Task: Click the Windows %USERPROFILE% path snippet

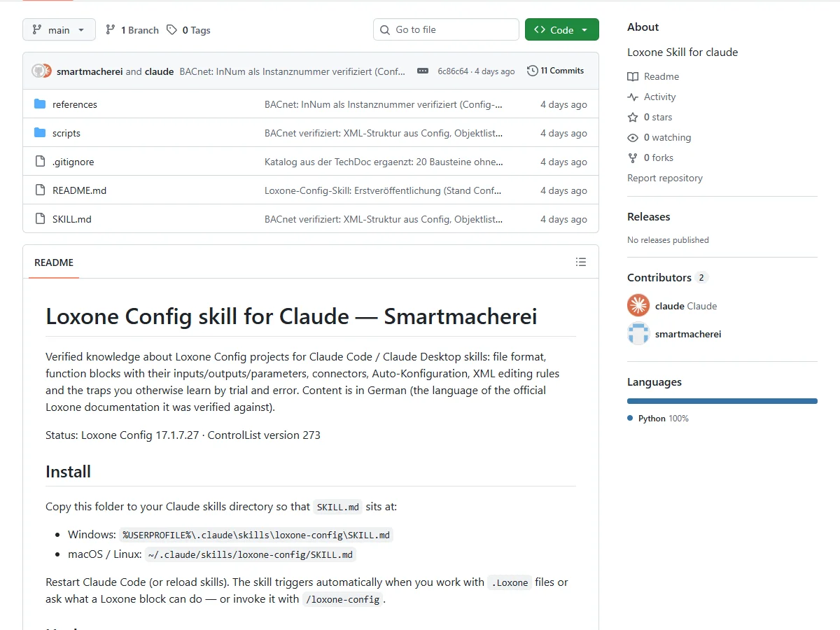Action: (x=256, y=535)
